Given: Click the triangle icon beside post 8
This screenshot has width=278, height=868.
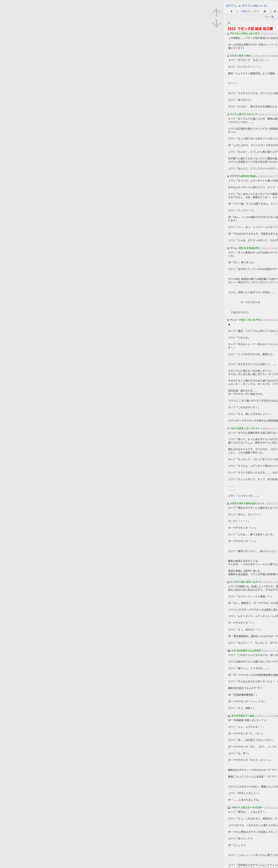Looking at the screenshot, I should pos(226,503).
